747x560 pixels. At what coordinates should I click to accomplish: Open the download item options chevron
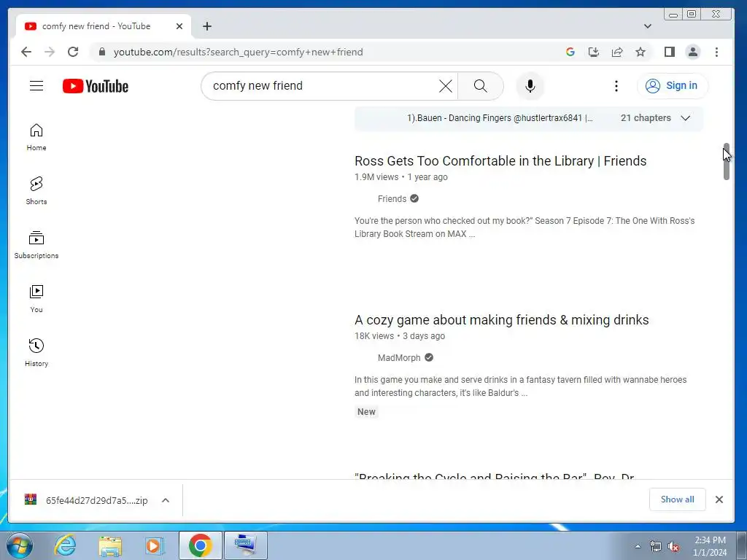coord(166,500)
